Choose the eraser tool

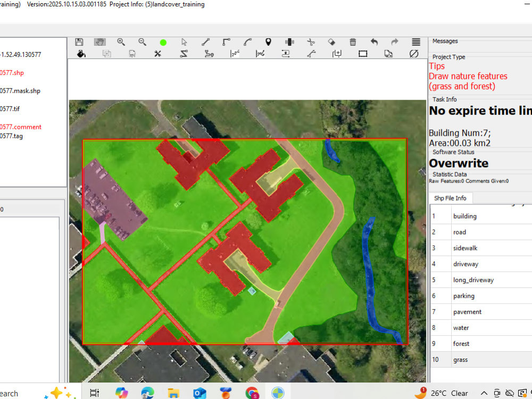click(331, 42)
